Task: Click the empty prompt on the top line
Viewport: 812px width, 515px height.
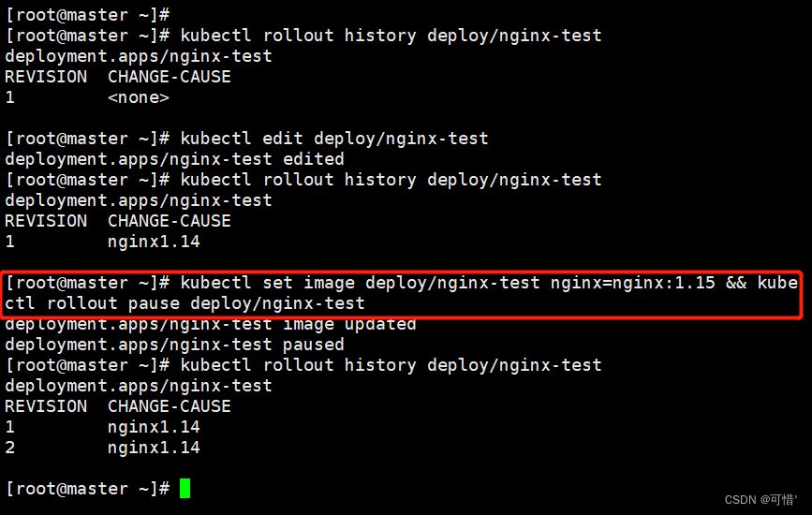Action: click(x=87, y=15)
